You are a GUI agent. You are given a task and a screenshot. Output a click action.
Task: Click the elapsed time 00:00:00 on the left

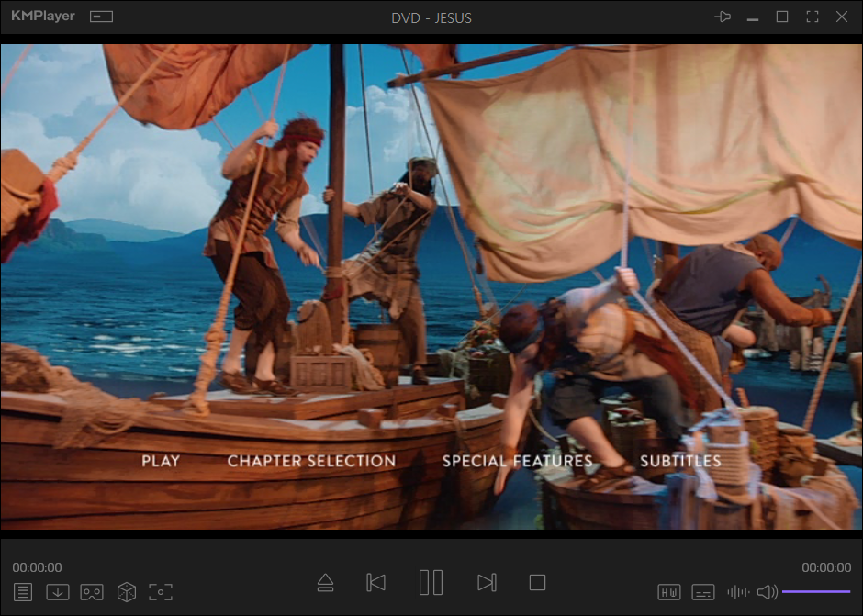37,567
